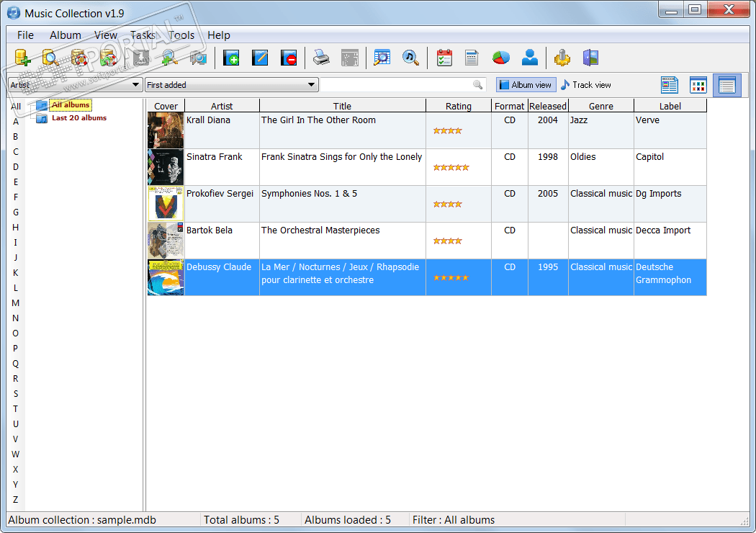Sort by the Genre column header
Viewport: 756px width, 533px height.
coord(601,106)
